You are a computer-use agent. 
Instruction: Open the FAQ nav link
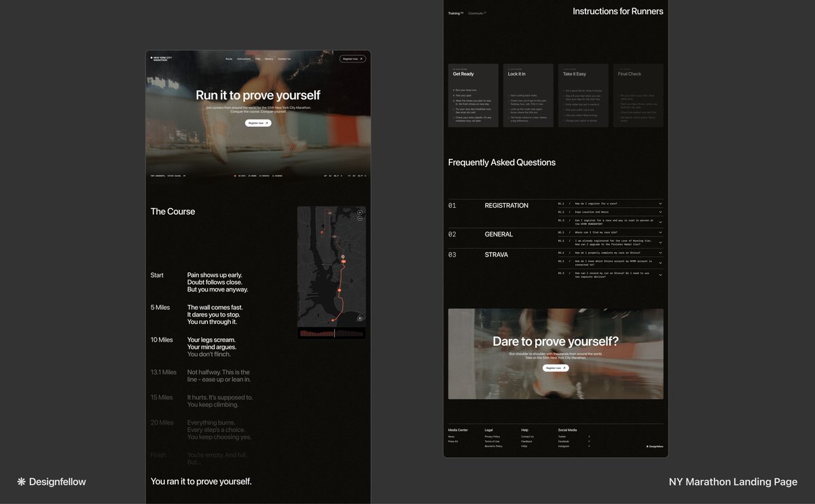(x=258, y=59)
